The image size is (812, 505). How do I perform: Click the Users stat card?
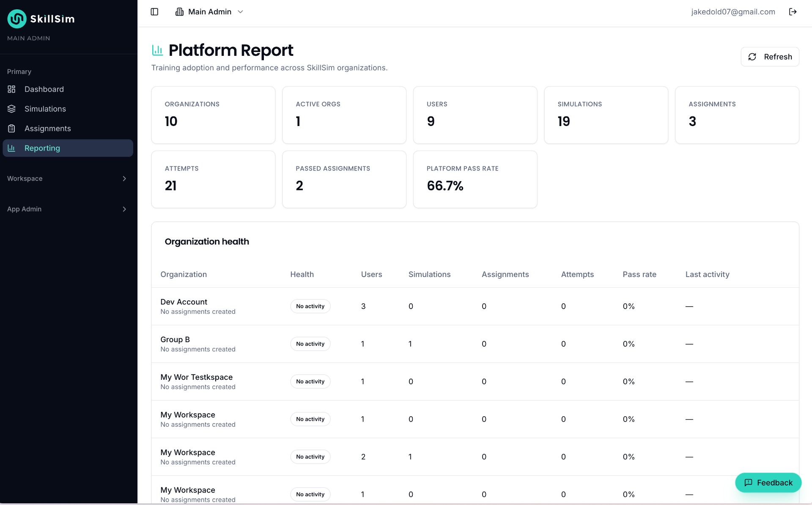click(475, 115)
